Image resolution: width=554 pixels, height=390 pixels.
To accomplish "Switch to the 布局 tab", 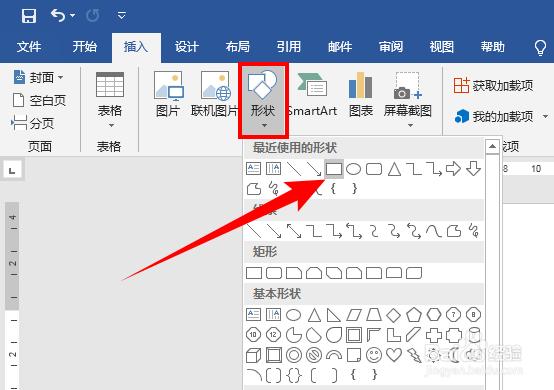I will pos(237,47).
